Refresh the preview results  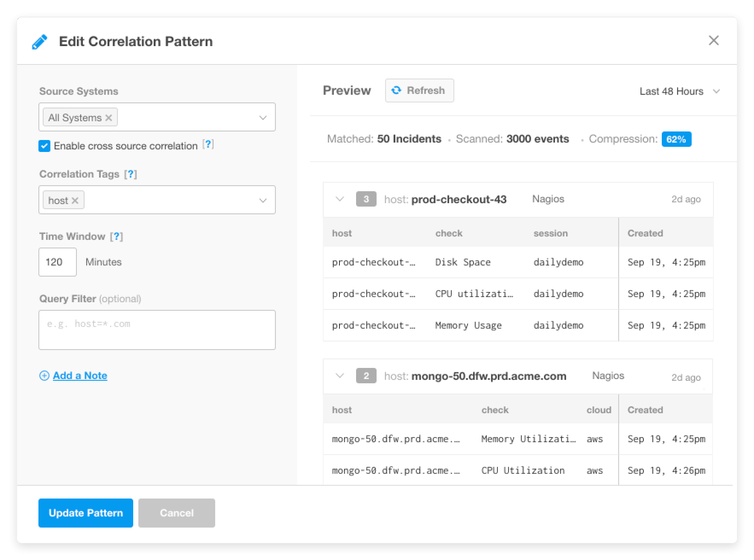pos(419,90)
